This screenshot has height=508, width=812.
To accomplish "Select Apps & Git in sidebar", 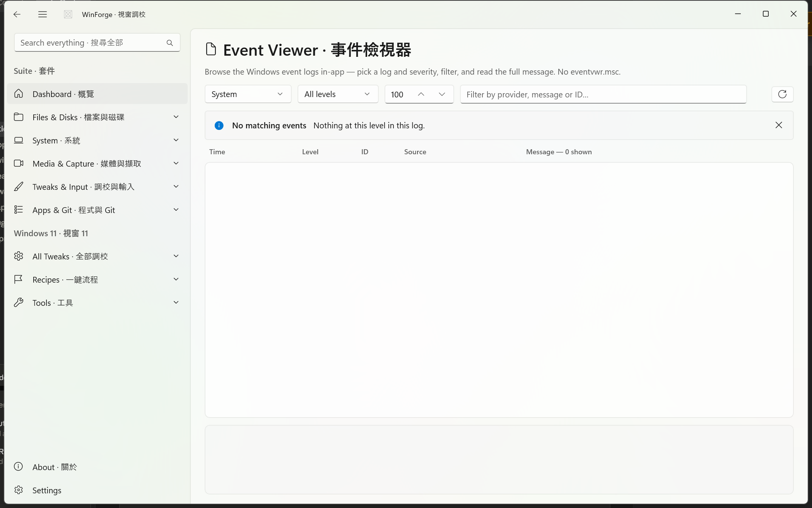I will tap(97, 210).
